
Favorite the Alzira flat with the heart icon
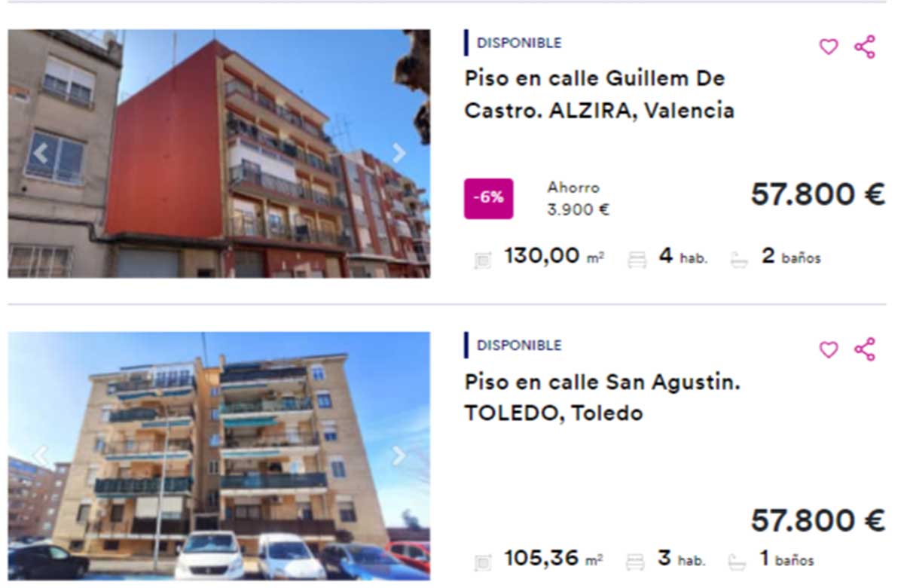click(x=829, y=47)
